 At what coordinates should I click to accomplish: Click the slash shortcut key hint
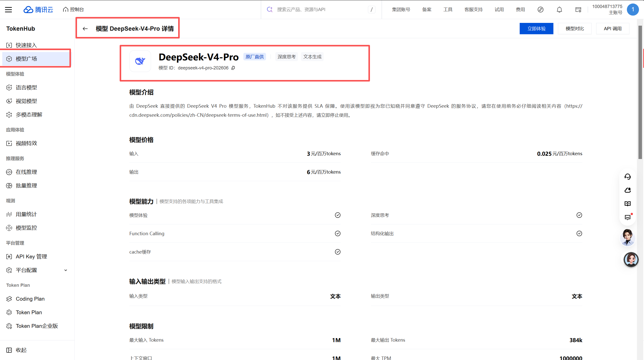[371, 10]
